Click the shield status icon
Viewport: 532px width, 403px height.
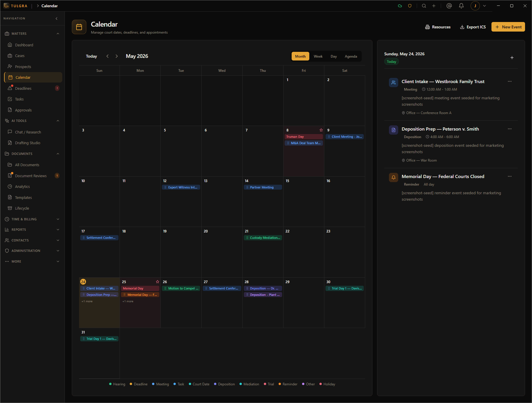[x=410, y=6]
